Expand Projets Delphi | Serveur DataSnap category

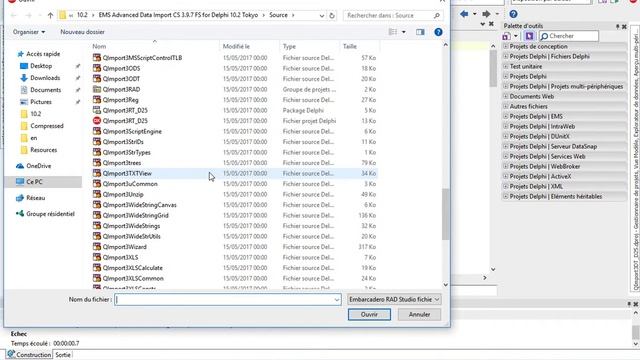506,146
